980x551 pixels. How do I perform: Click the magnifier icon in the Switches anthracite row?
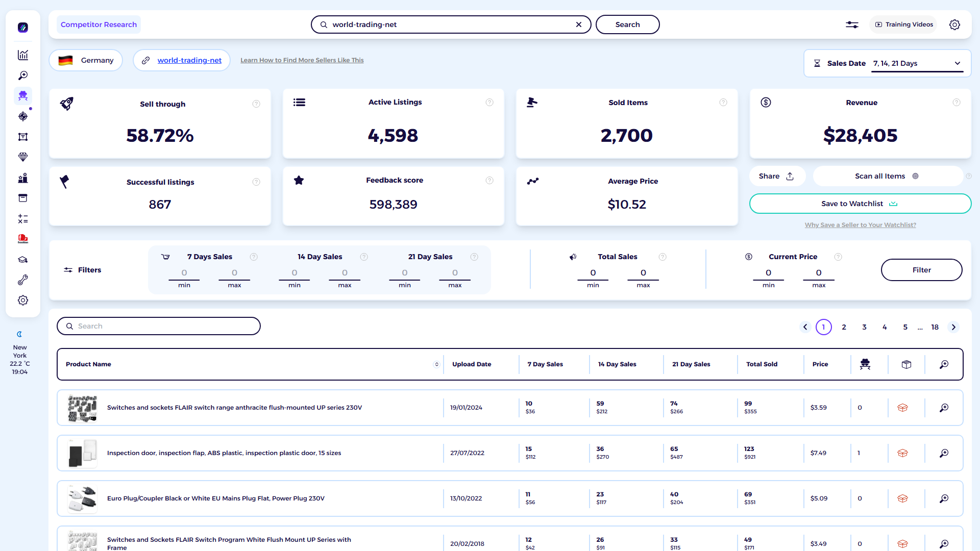[944, 408]
